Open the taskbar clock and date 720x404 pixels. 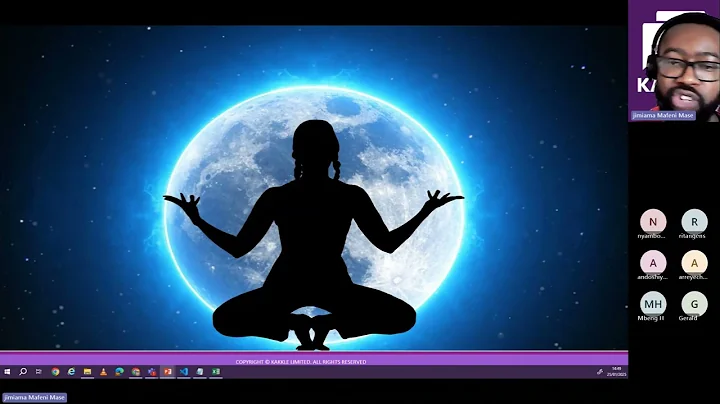tap(616, 372)
